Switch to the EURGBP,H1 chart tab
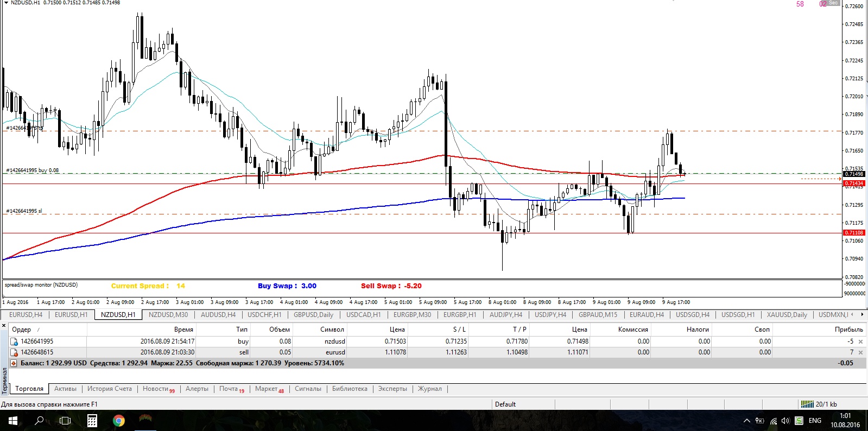Viewport: 868px width, 431px height. (x=460, y=315)
